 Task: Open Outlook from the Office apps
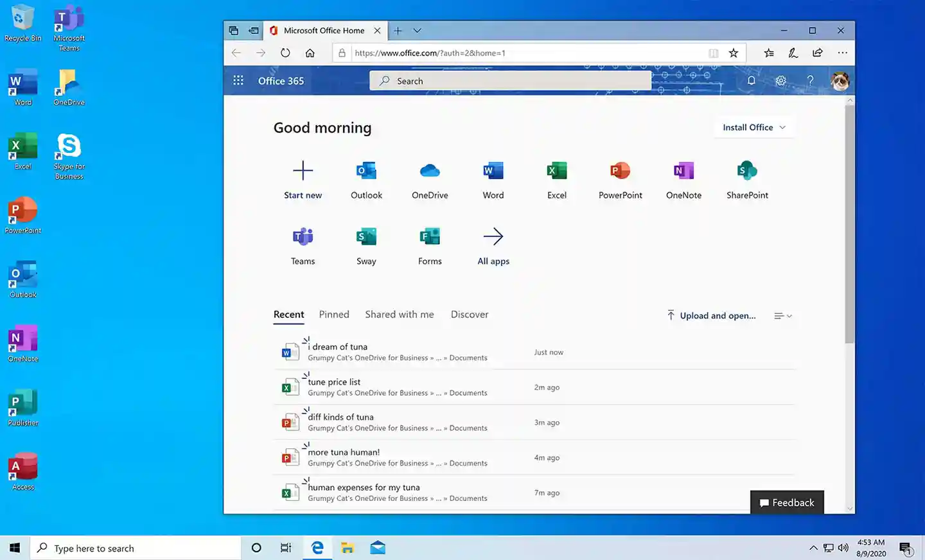coord(366,171)
